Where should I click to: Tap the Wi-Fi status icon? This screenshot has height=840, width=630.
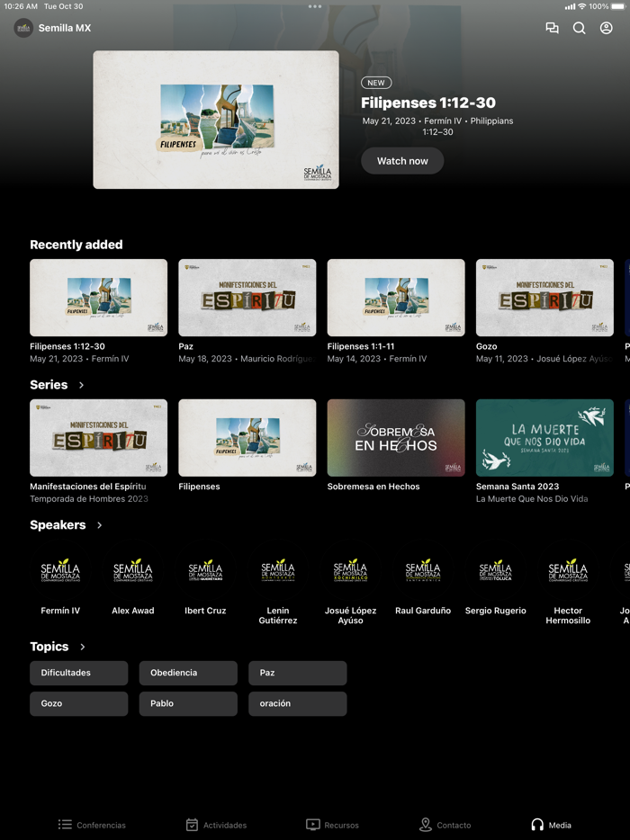click(581, 6)
